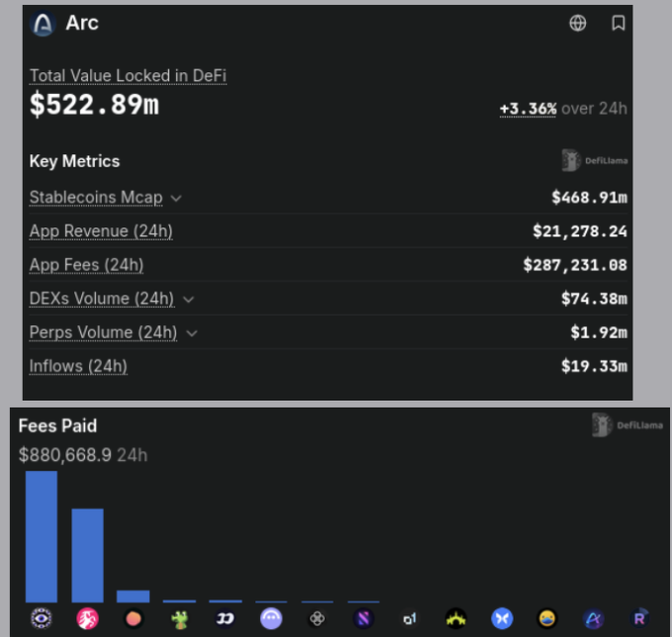Click the Stablecoins Mcap label

(96, 198)
